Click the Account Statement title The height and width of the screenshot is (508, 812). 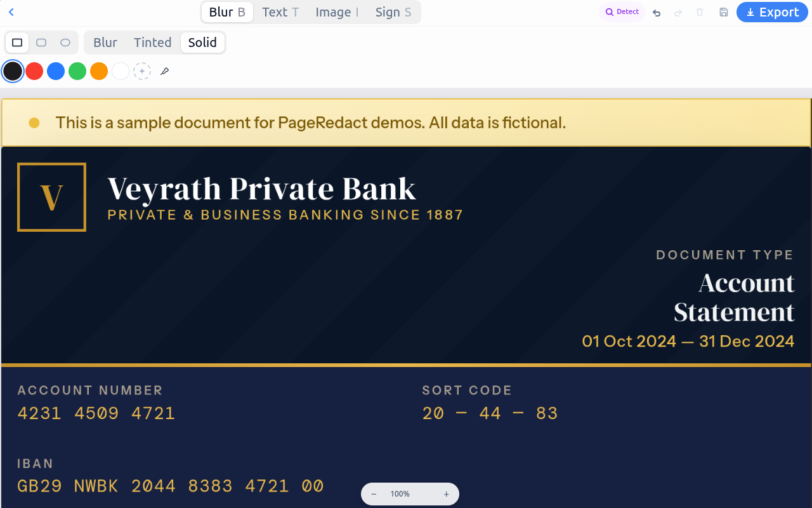[734, 297]
